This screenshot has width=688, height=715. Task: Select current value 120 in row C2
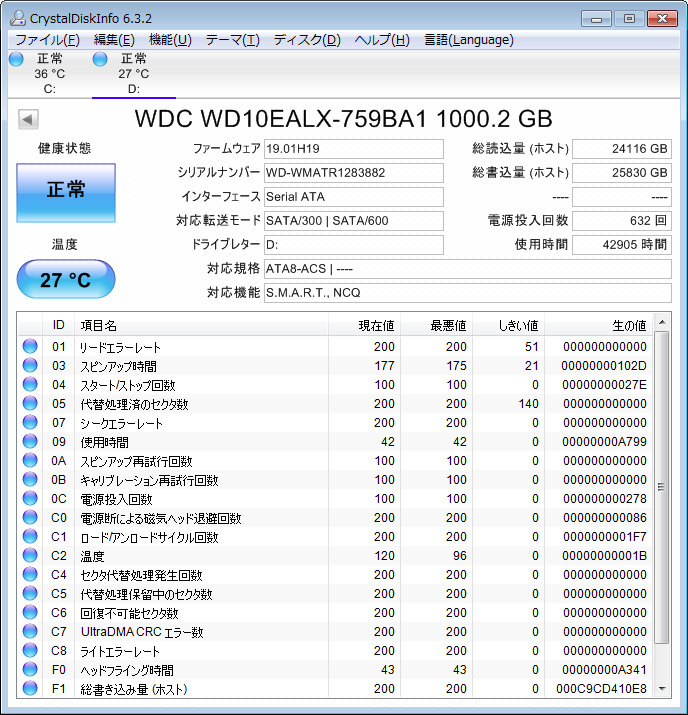coord(384,556)
